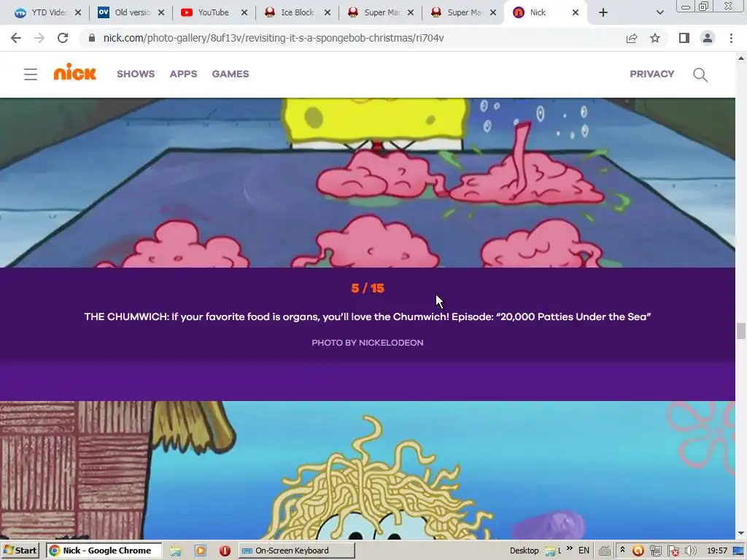Open the GAMES navigation link
The image size is (747, 560).
[231, 74]
